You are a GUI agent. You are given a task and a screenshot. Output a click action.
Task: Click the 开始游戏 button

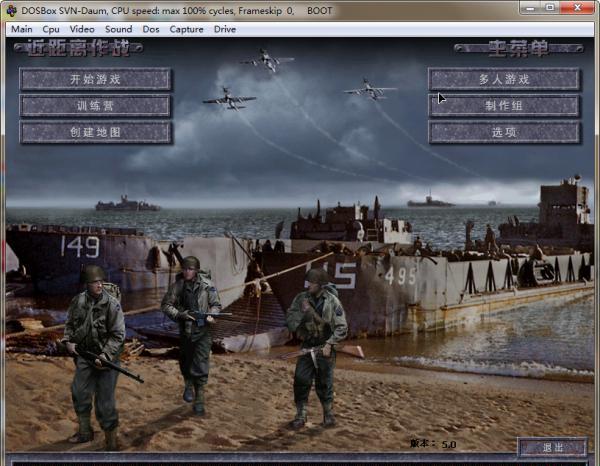click(x=95, y=79)
